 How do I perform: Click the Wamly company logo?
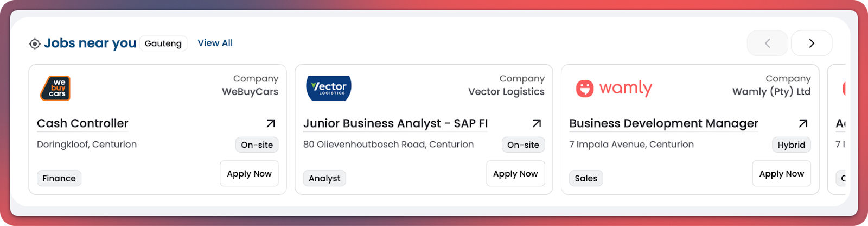click(614, 88)
